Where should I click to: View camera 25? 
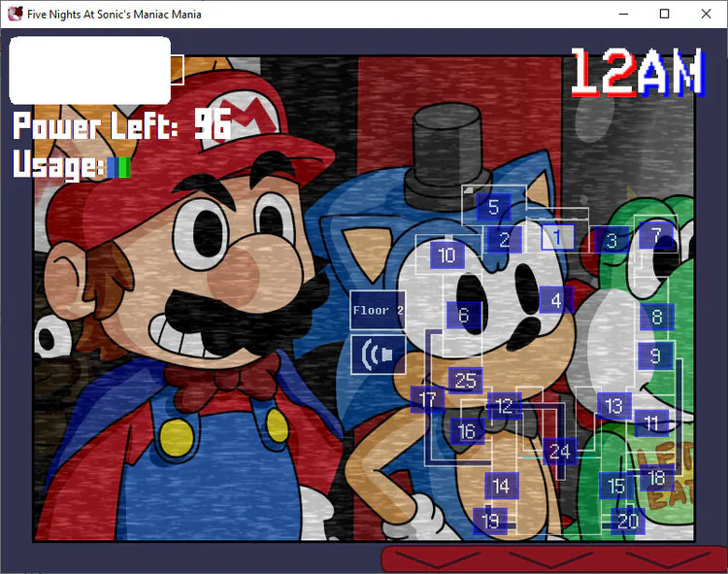click(x=465, y=380)
